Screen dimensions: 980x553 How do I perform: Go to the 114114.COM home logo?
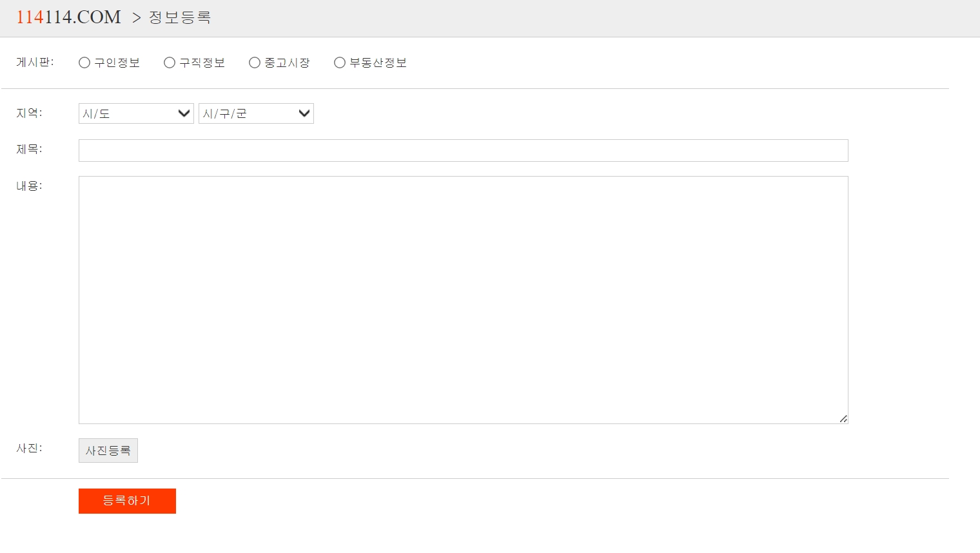(68, 17)
